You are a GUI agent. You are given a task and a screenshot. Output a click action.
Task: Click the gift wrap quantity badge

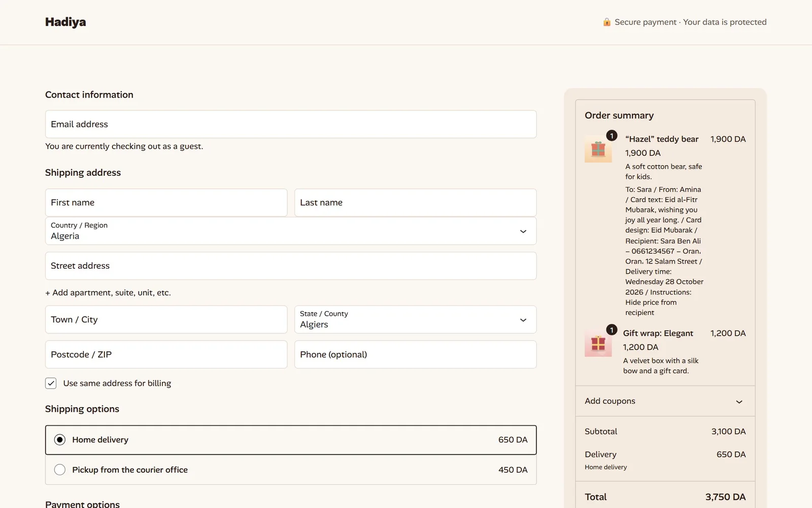pos(612,330)
